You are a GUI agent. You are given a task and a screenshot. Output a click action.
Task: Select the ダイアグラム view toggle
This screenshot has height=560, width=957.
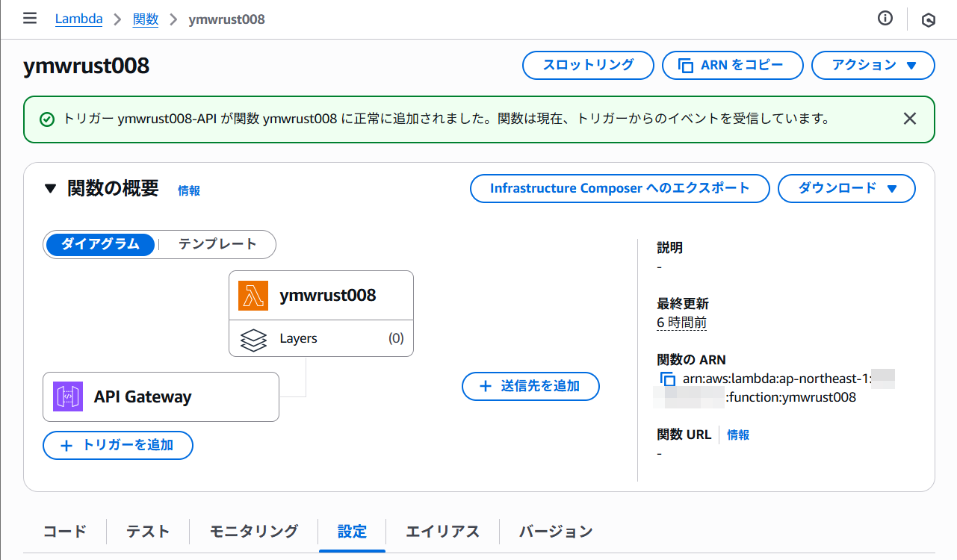[x=100, y=244]
